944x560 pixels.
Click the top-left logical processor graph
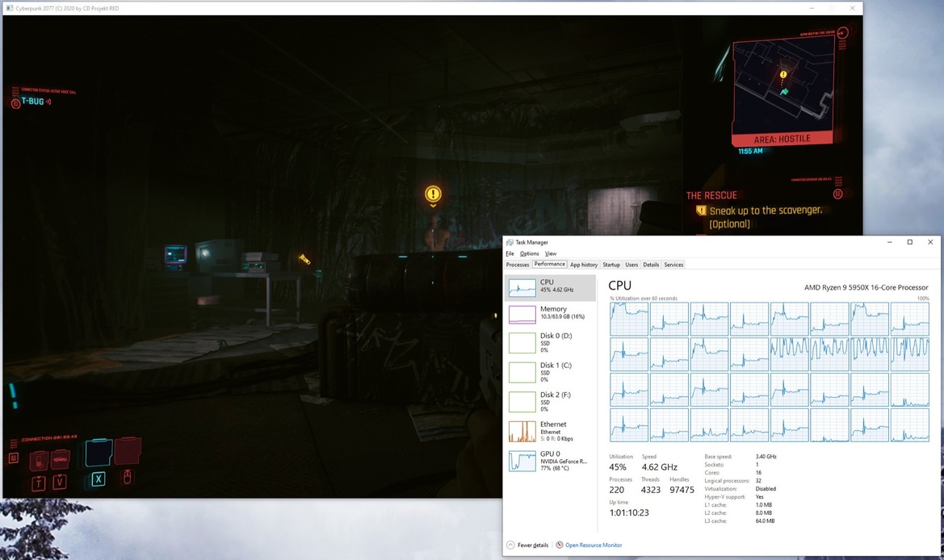coord(628,318)
